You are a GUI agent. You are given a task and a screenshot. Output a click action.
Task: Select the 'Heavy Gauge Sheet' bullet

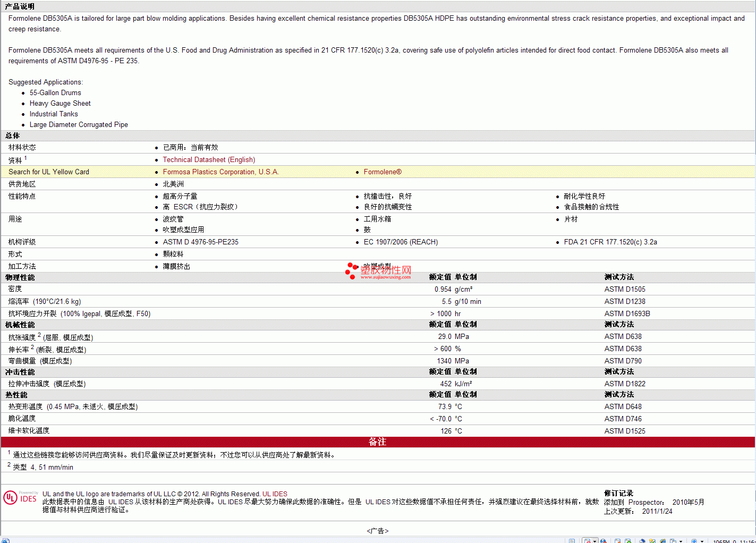point(60,104)
